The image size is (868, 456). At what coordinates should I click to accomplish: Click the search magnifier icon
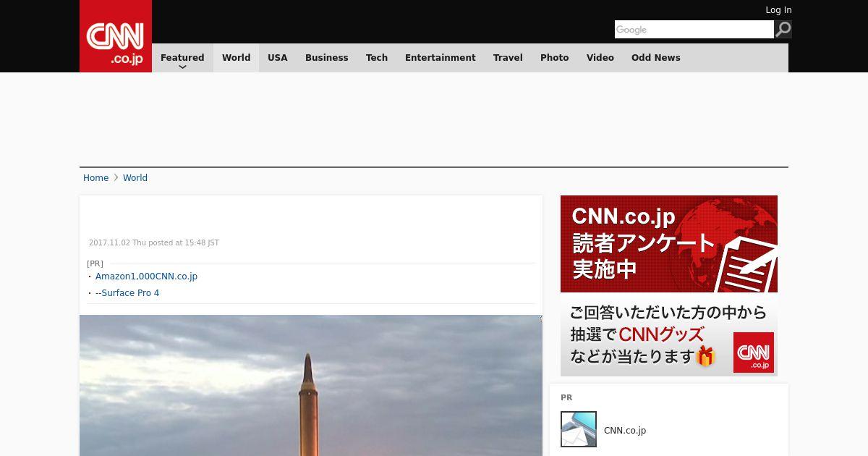click(x=783, y=29)
